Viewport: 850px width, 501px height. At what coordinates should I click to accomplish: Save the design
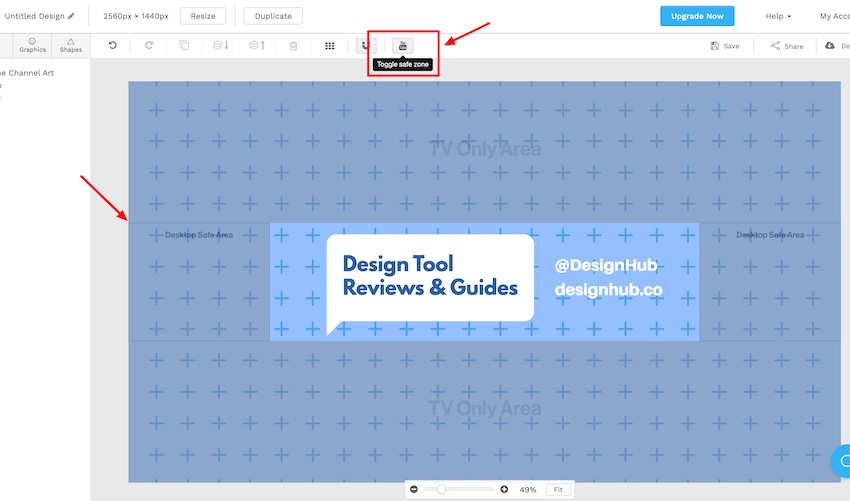725,46
